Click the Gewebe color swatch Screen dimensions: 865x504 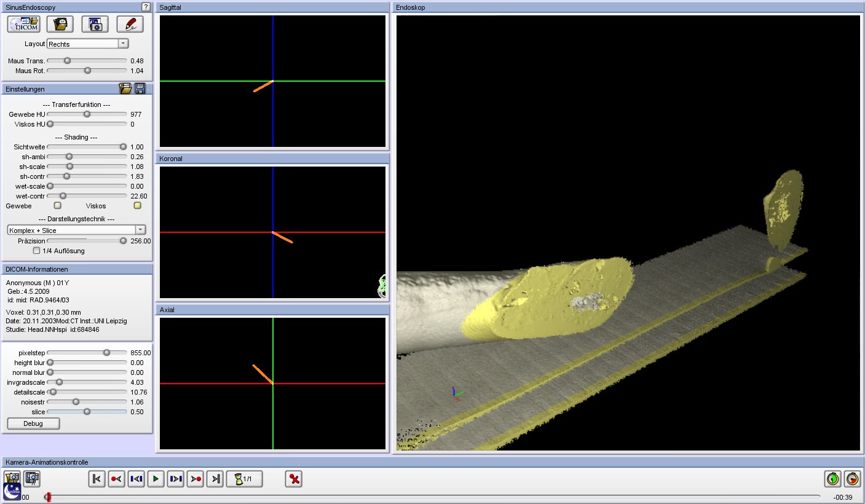click(58, 206)
